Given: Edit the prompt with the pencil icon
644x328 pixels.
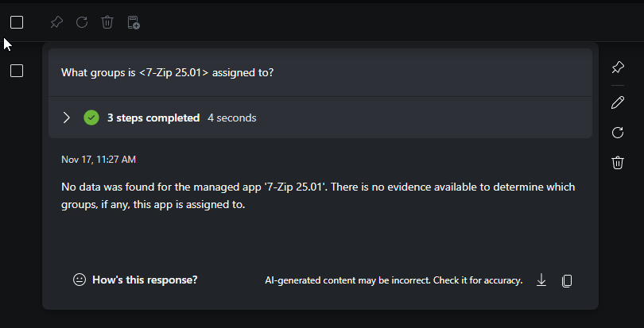Looking at the screenshot, I should point(618,102).
